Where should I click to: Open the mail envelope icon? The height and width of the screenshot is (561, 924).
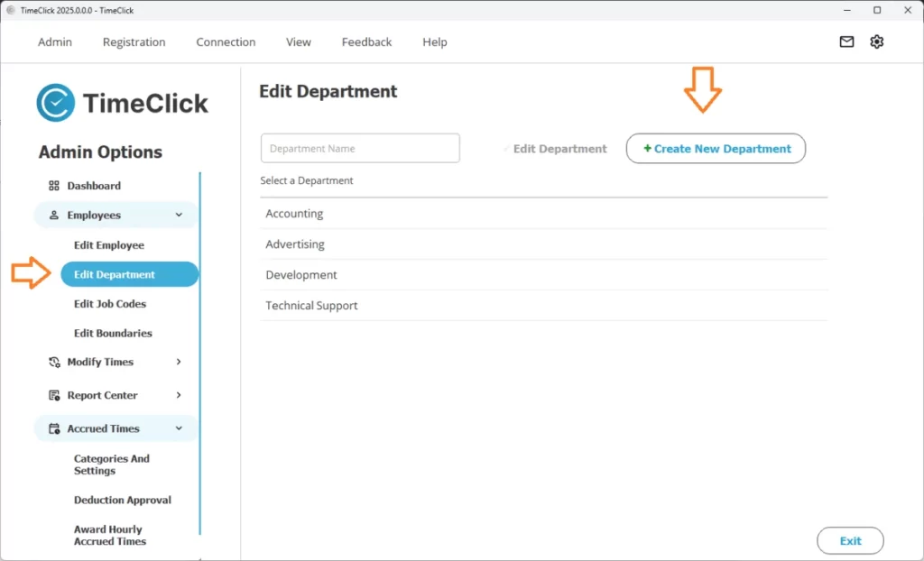[846, 41]
